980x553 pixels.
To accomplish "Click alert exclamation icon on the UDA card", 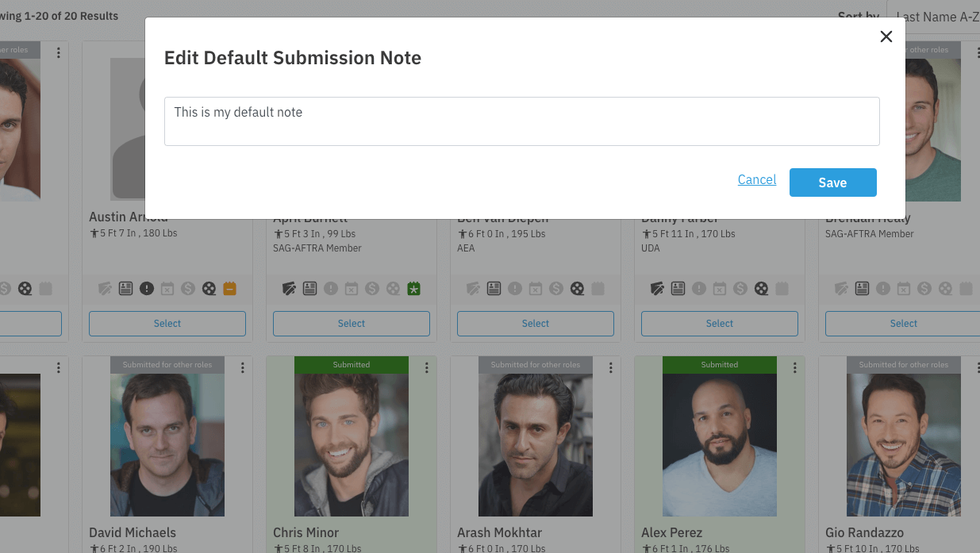I will coord(698,289).
